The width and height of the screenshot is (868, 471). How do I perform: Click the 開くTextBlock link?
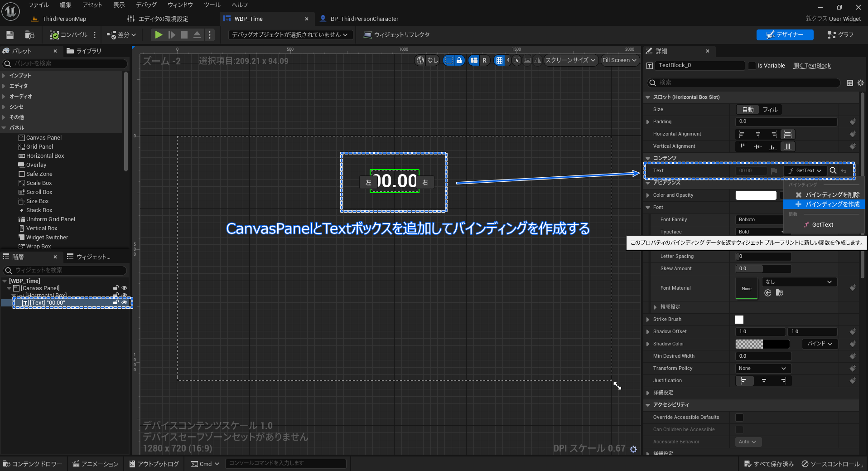click(812, 65)
